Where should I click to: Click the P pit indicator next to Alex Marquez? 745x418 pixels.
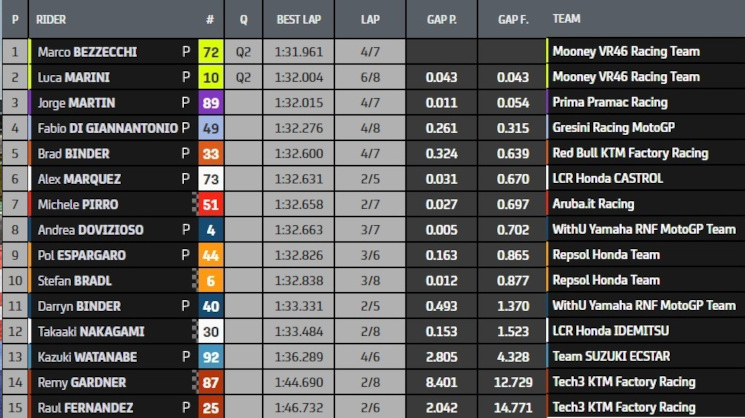click(x=186, y=179)
